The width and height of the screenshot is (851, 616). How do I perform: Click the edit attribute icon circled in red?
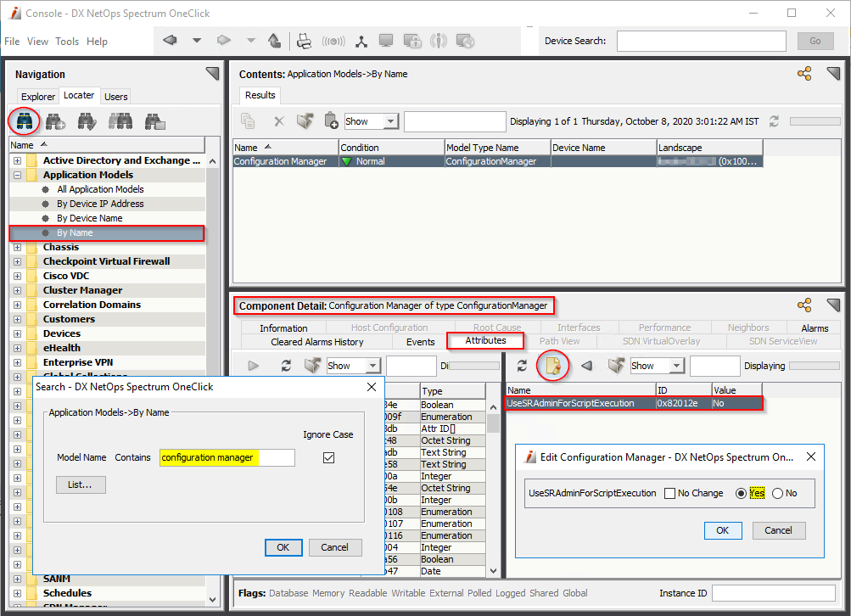(553, 366)
